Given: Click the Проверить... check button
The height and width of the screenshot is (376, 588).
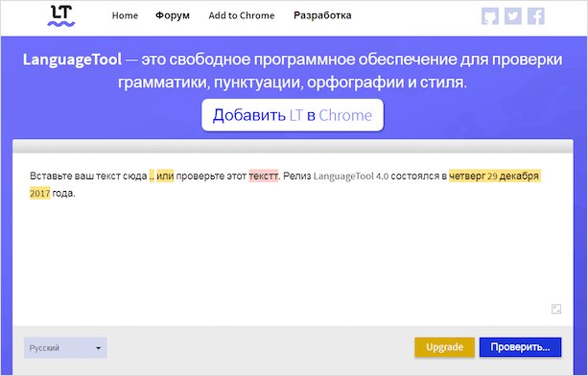Looking at the screenshot, I should [520, 347].
